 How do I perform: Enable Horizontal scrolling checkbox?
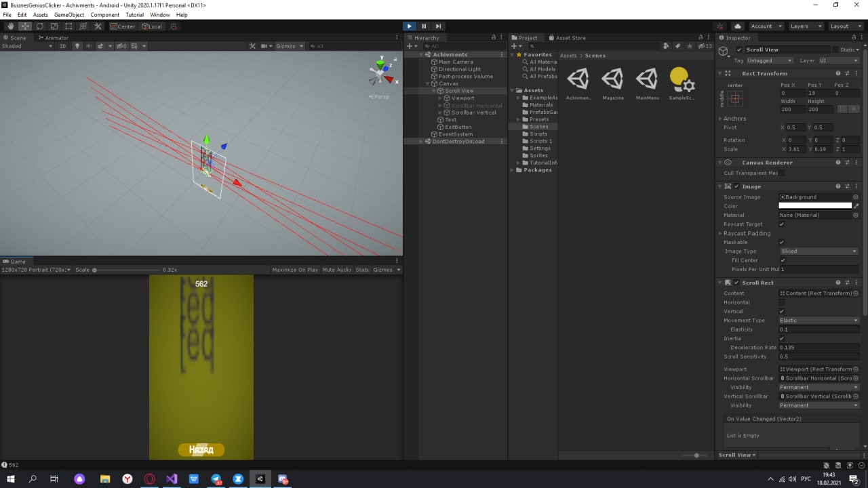point(782,302)
